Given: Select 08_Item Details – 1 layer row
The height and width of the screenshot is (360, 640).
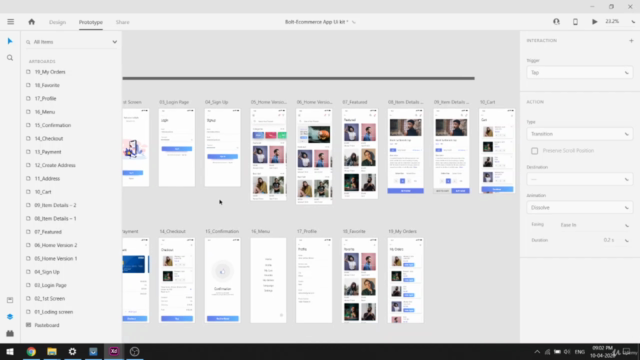Looking at the screenshot, I should click(x=55, y=218).
